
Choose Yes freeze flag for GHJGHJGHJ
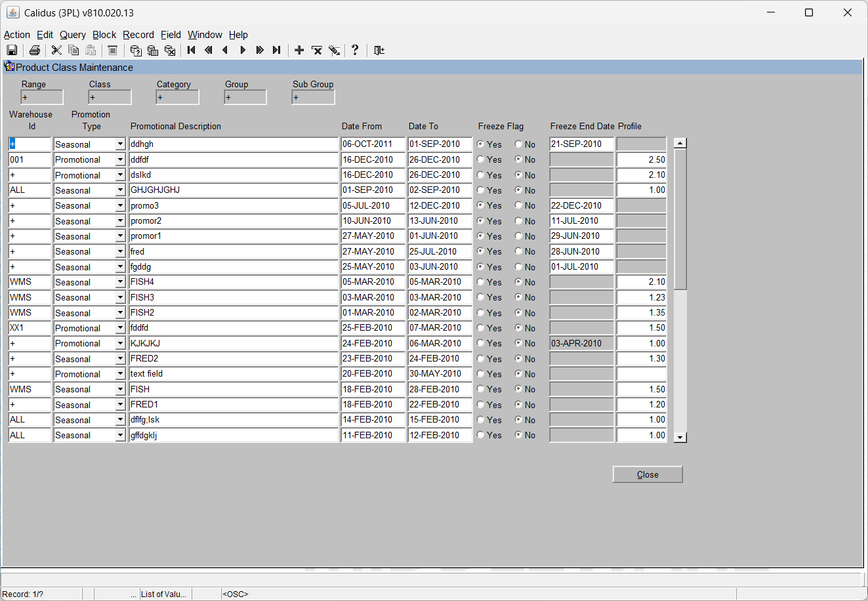tap(481, 190)
